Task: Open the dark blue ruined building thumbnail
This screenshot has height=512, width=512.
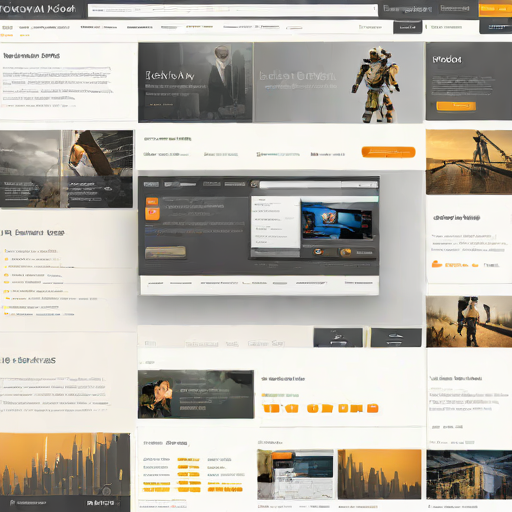Action: 469,474
